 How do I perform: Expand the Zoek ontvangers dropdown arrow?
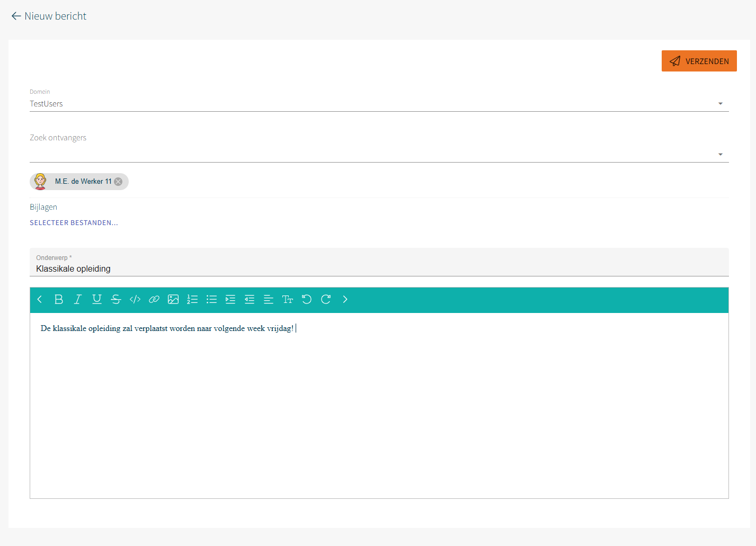tap(721, 155)
